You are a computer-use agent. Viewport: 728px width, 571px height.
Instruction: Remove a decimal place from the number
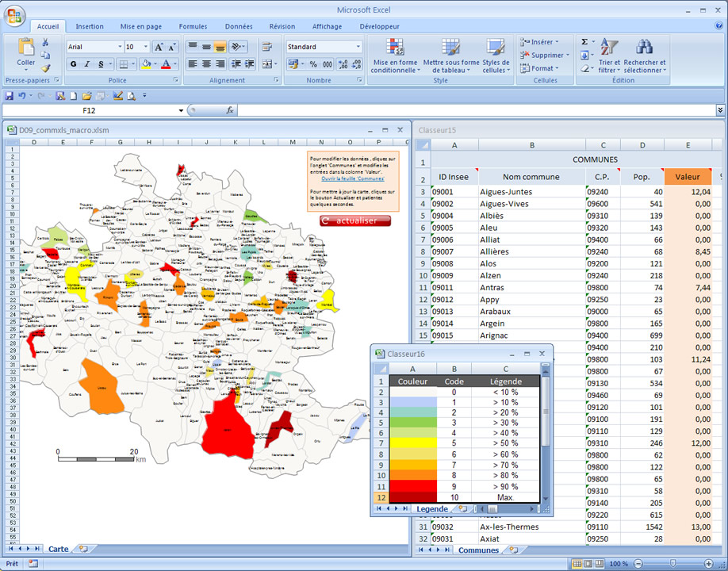pyautogui.click(x=356, y=64)
